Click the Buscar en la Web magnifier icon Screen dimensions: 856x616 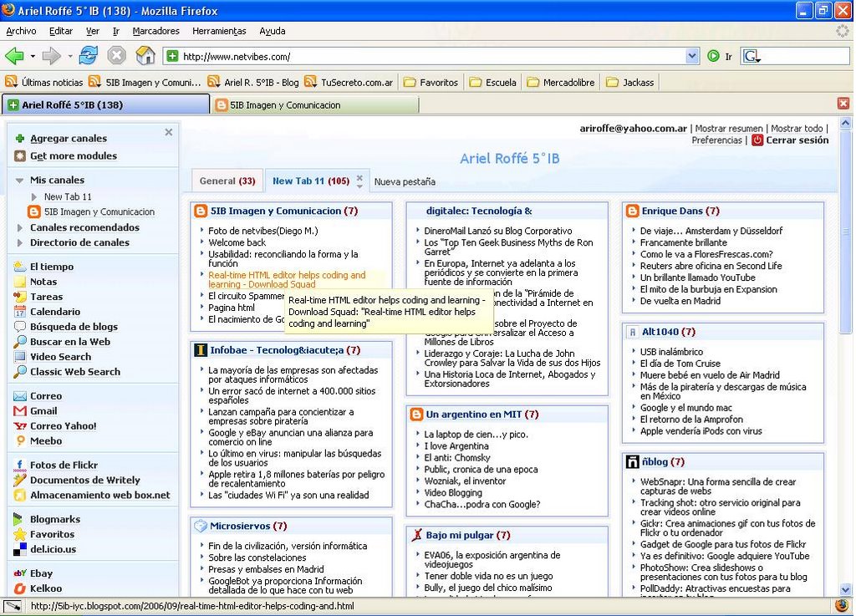click(x=20, y=342)
